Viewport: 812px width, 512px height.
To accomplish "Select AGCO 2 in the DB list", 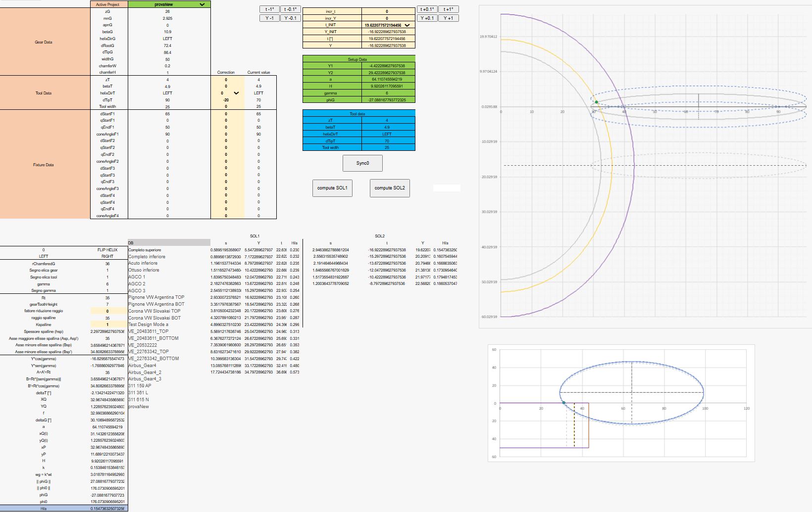I will (x=137, y=284).
